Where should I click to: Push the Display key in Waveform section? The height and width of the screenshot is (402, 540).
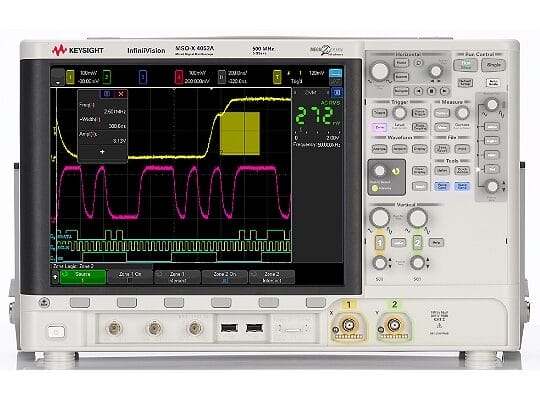point(419,149)
